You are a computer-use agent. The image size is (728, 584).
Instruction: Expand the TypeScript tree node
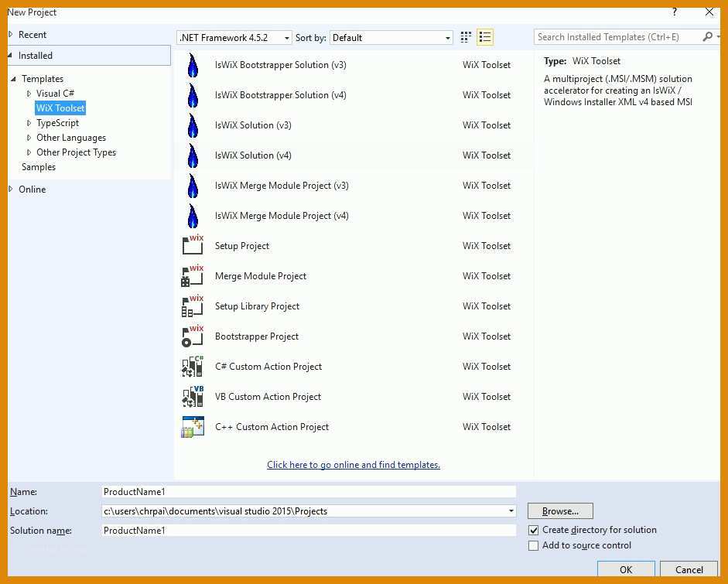coord(29,123)
